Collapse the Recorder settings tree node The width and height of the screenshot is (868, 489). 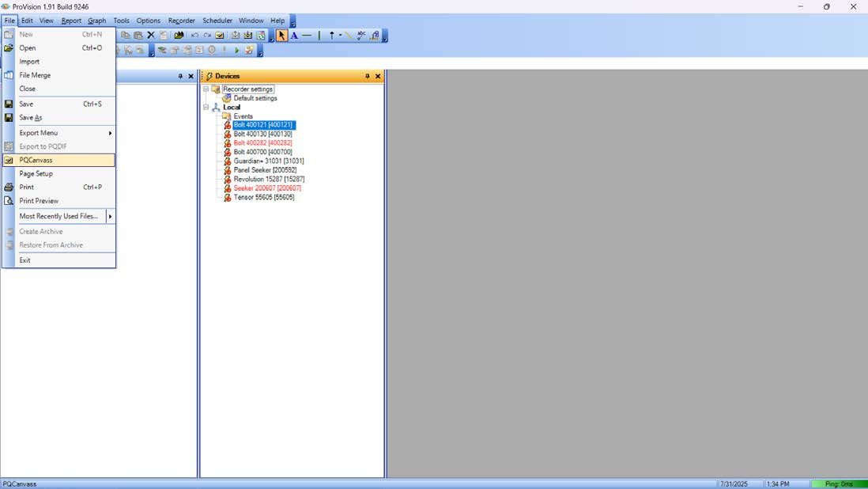(x=206, y=89)
